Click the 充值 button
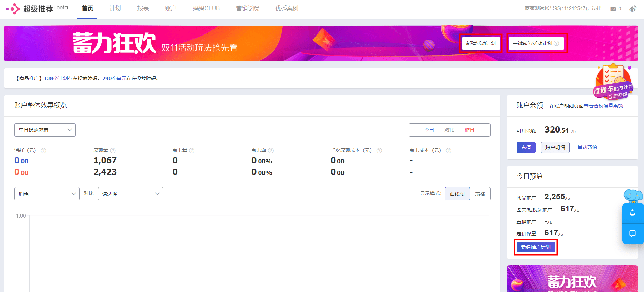Viewport: 644px width, 292px height. coord(526,148)
